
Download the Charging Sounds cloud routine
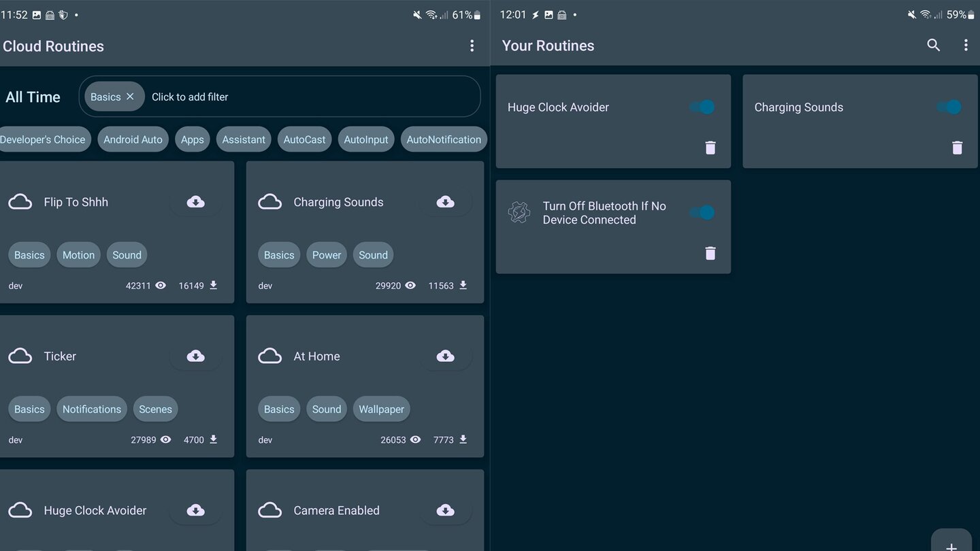tap(445, 202)
